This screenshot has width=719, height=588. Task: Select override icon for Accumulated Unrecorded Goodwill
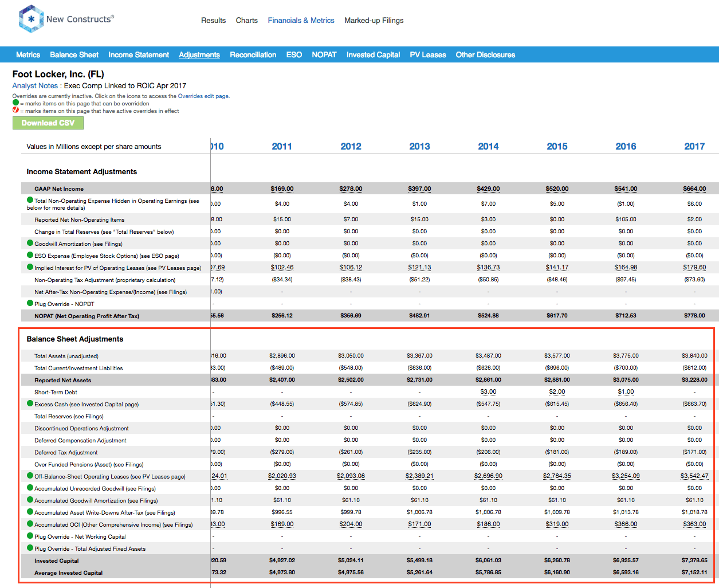pos(30,488)
